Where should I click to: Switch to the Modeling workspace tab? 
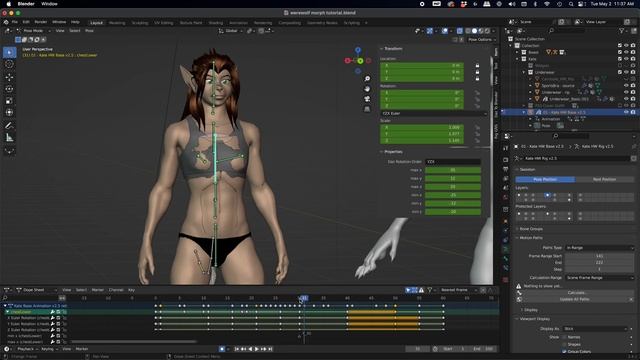pos(117,23)
